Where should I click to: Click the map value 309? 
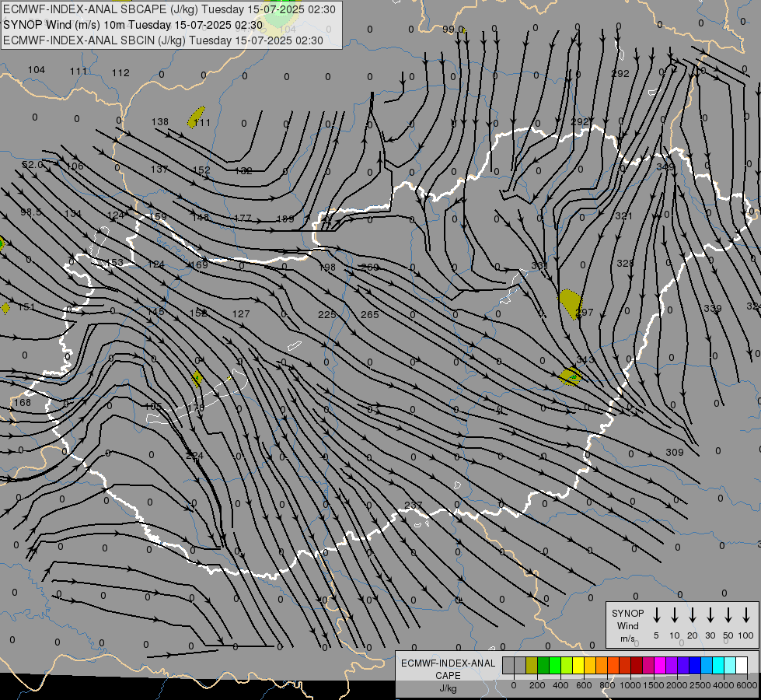(x=675, y=452)
